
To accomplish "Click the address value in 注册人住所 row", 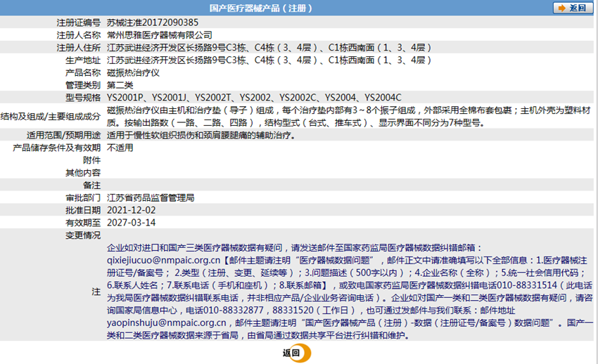I will 269,48.
